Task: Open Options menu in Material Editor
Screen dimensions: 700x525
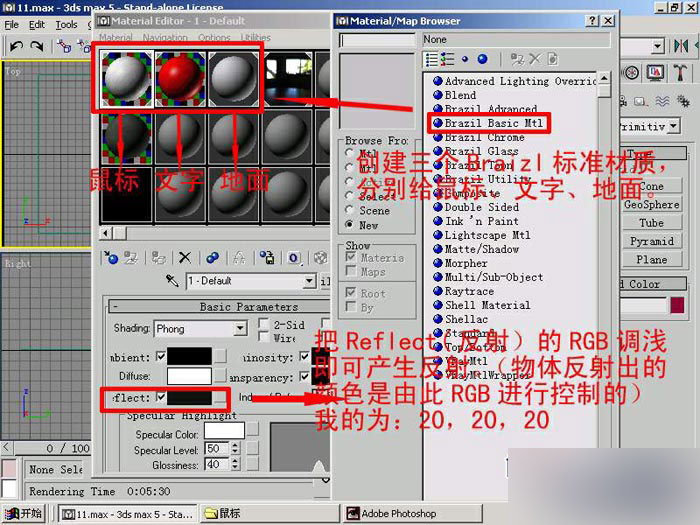Action: click(x=214, y=38)
